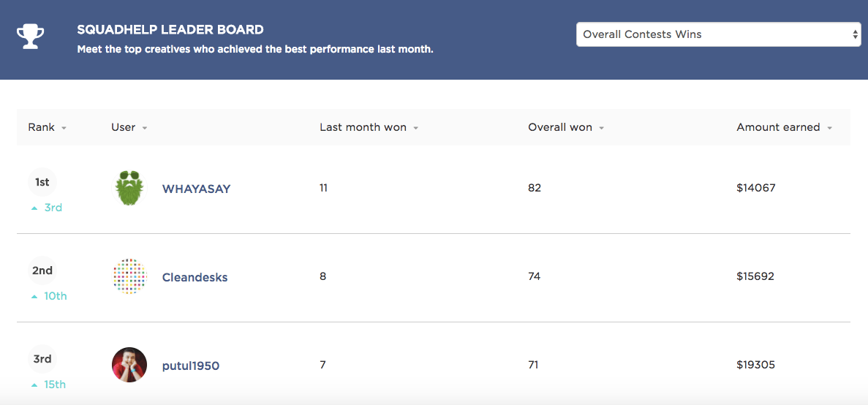Image resolution: width=868 pixels, height=405 pixels.
Task: Click the up arrow beside 3rd
Action: click(x=35, y=208)
